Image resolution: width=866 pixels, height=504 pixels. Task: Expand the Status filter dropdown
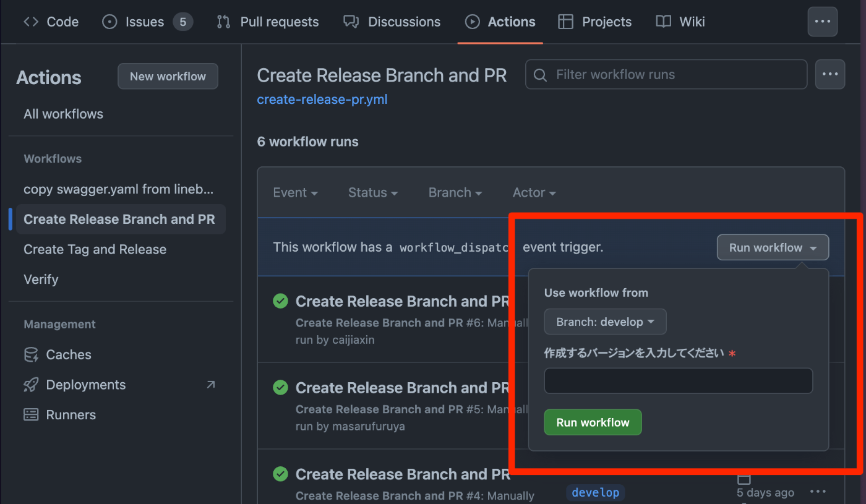click(x=372, y=192)
